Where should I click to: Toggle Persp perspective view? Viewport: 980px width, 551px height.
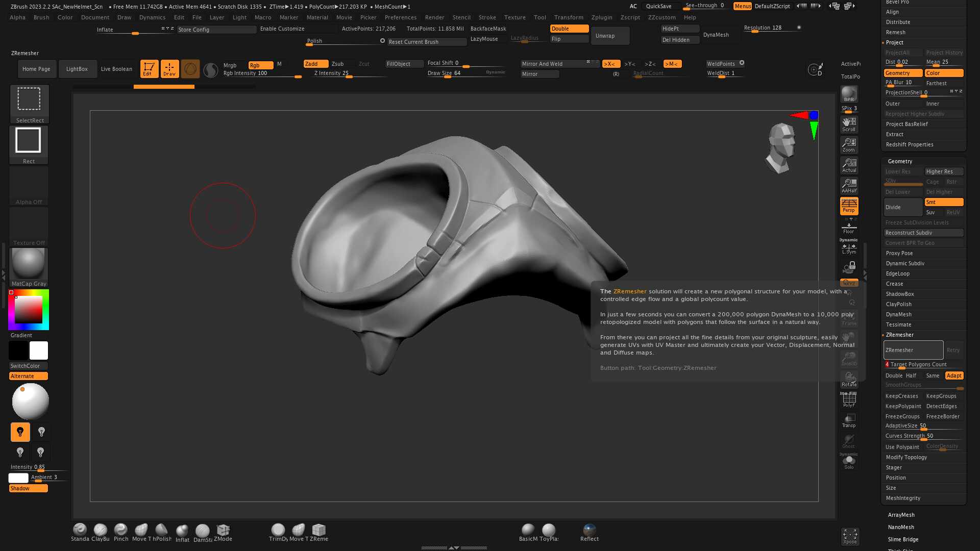click(849, 206)
